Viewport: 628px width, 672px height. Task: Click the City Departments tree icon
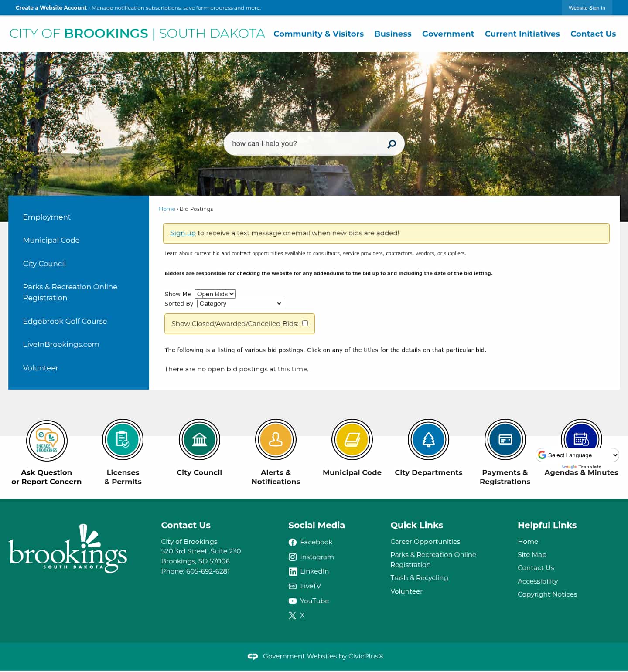click(428, 439)
